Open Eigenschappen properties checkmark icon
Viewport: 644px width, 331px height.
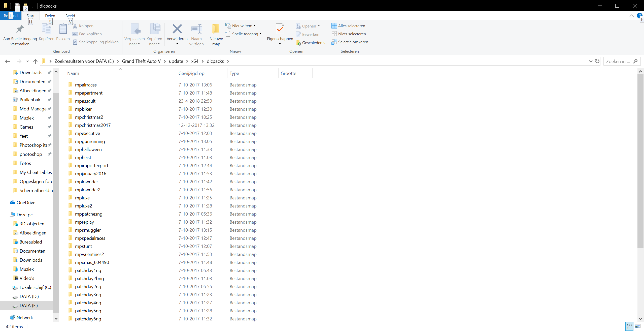(x=280, y=29)
